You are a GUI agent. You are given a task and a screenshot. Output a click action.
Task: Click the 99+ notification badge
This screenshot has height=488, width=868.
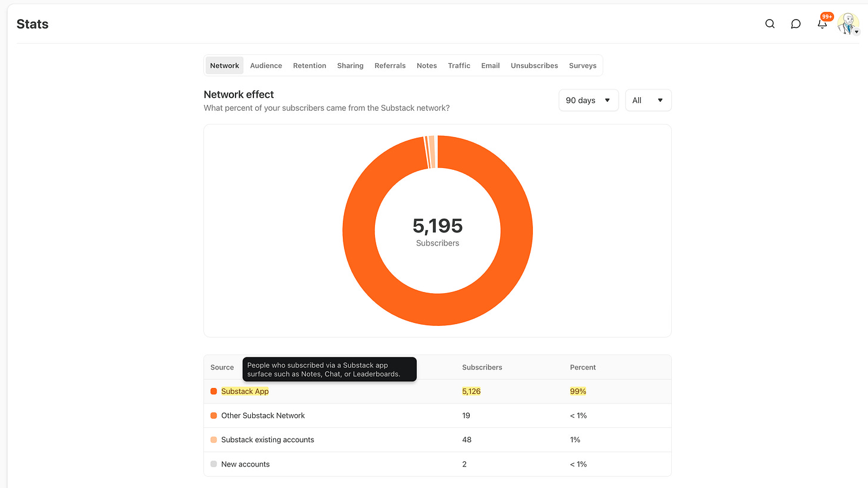pyautogui.click(x=827, y=17)
